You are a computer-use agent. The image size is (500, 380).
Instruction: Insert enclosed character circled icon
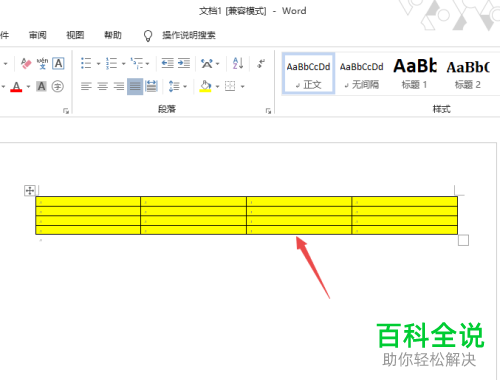(x=58, y=87)
